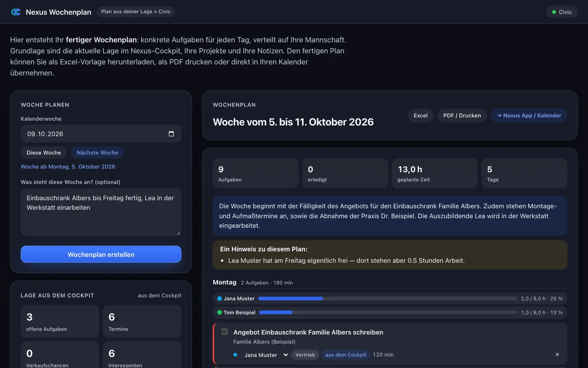Click the 'Ein Hinweis zu diesem Plan:' note
The width and height of the screenshot is (588, 368).
(x=264, y=249)
